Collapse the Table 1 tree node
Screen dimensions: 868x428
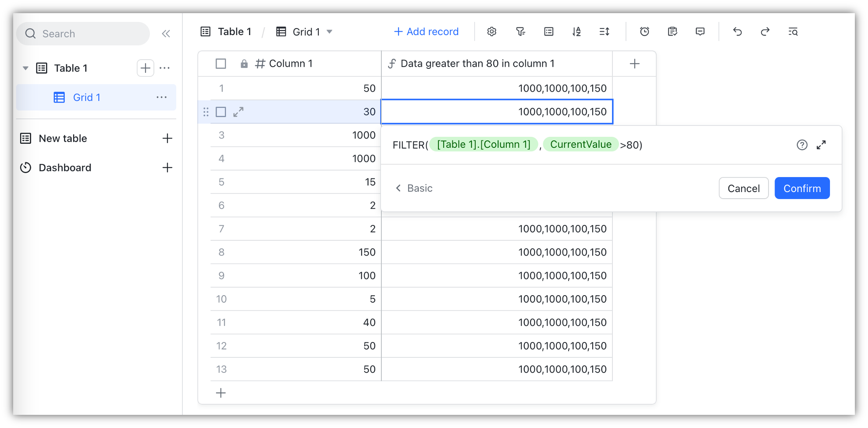click(x=25, y=68)
